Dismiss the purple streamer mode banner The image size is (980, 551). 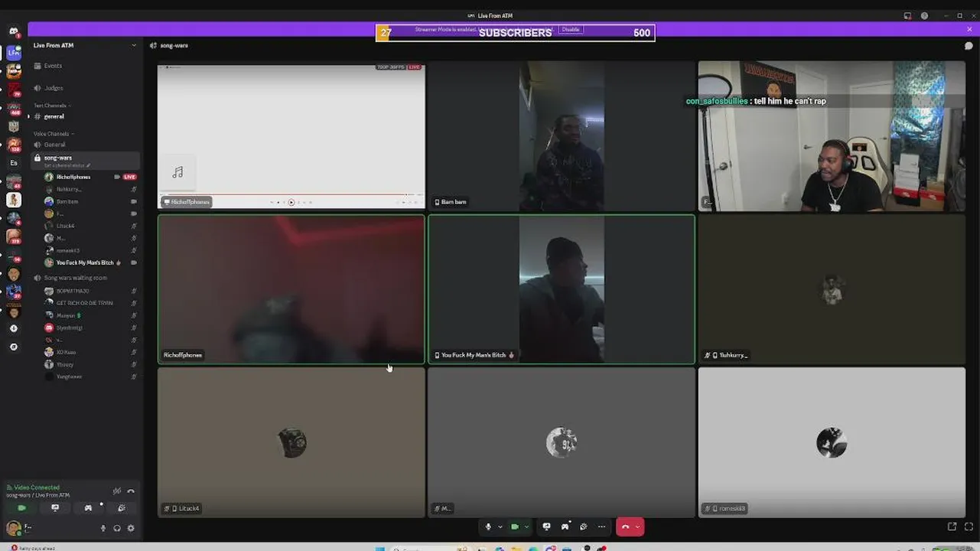click(969, 29)
